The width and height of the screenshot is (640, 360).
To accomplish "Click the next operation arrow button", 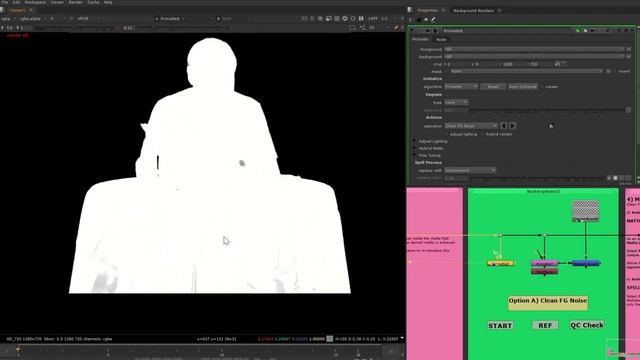I will tap(512, 126).
